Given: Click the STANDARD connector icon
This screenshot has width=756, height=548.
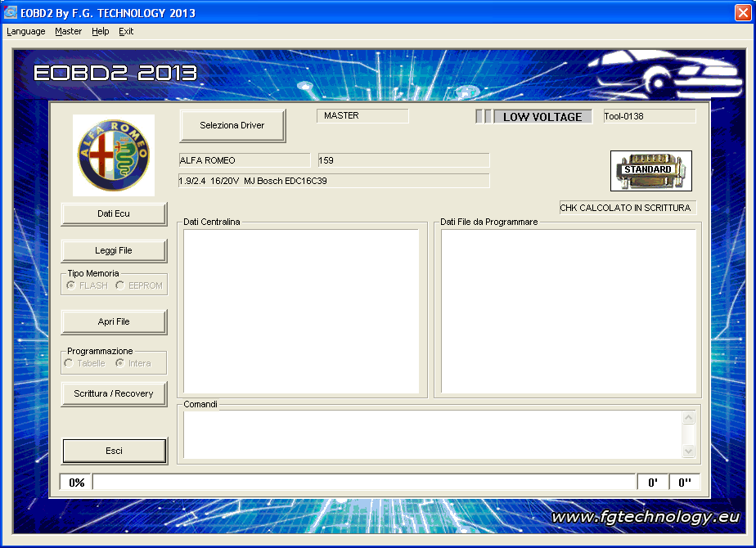Looking at the screenshot, I should tap(650, 170).
